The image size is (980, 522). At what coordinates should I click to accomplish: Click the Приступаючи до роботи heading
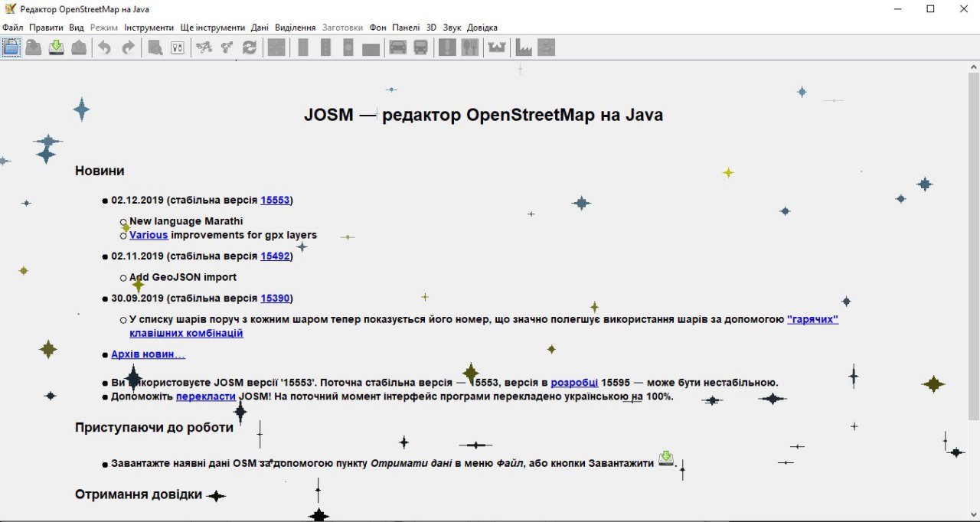coord(154,427)
